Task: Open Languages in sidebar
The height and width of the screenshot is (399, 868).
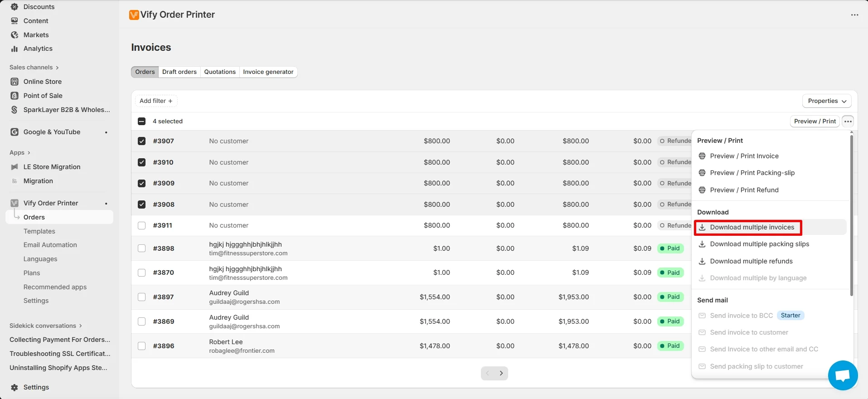Action: pyautogui.click(x=40, y=259)
